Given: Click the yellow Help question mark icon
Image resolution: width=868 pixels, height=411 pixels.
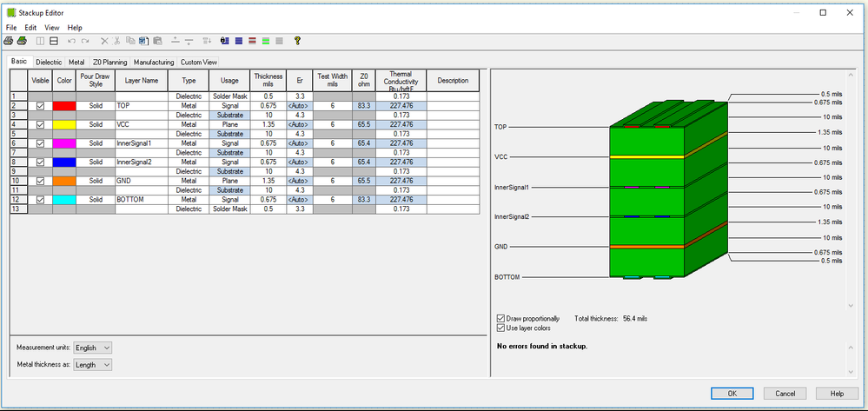Looking at the screenshot, I should pyautogui.click(x=296, y=41).
